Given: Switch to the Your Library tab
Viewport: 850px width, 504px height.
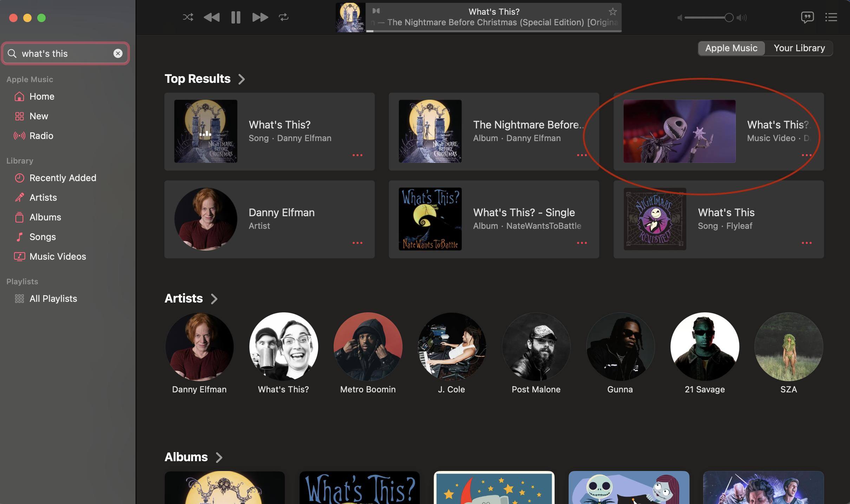Looking at the screenshot, I should tap(799, 48).
